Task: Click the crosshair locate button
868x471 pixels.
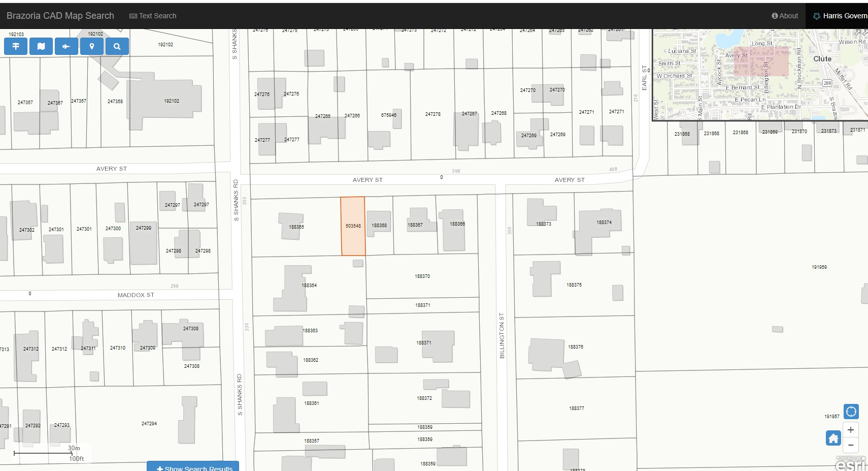Action: (851, 412)
